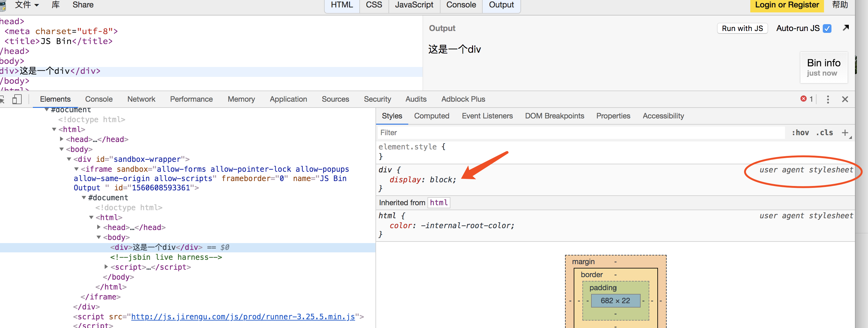Show the Event Listeners pane
The height and width of the screenshot is (328, 868).
tap(487, 116)
